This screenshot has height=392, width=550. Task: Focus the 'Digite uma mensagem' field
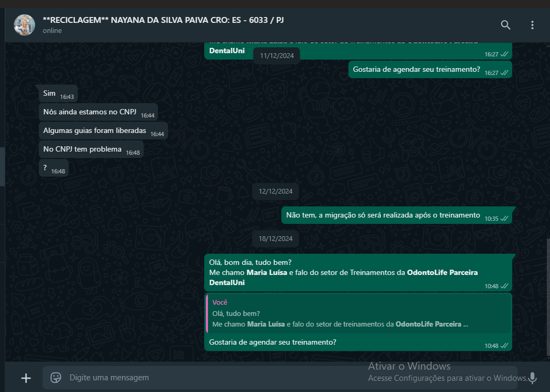[211, 378]
